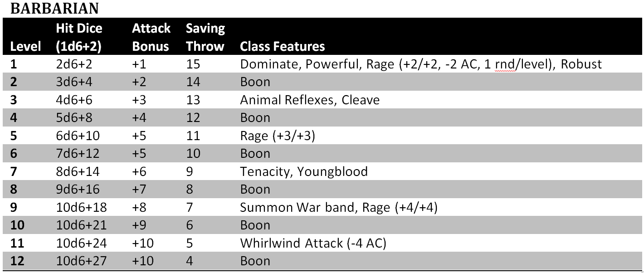Click the +9 attack bonus cell
The image size is (644, 273).
139,225
